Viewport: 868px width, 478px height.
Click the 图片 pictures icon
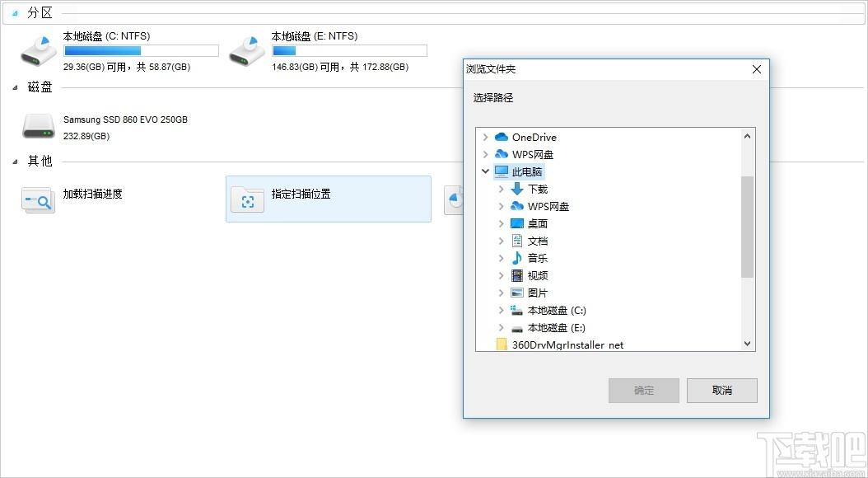pos(517,293)
